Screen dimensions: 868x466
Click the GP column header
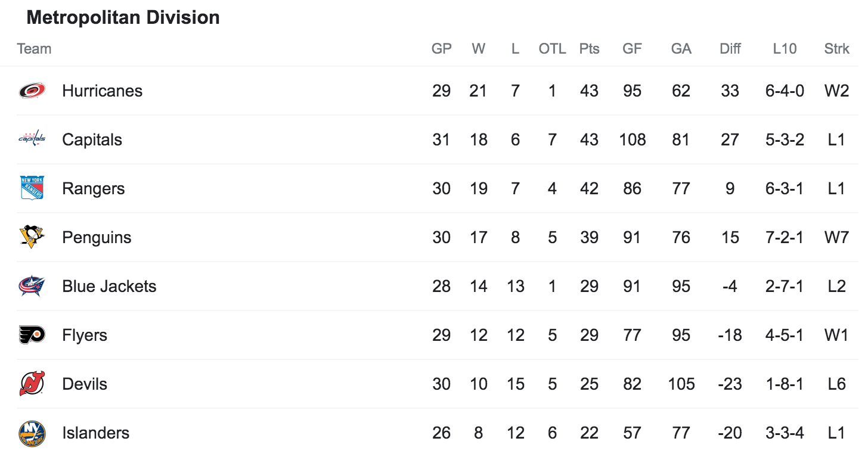pos(441,49)
